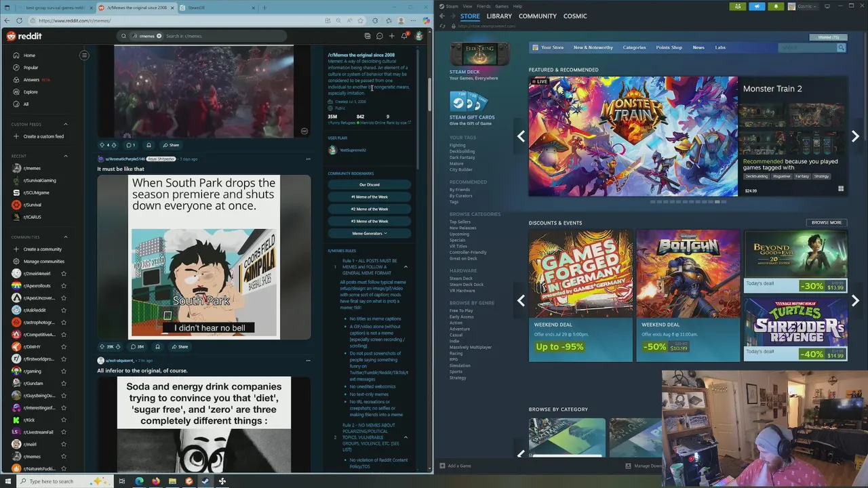Open options menu of South Park post
Screen dimensions: 868x488
coord(308,159)
